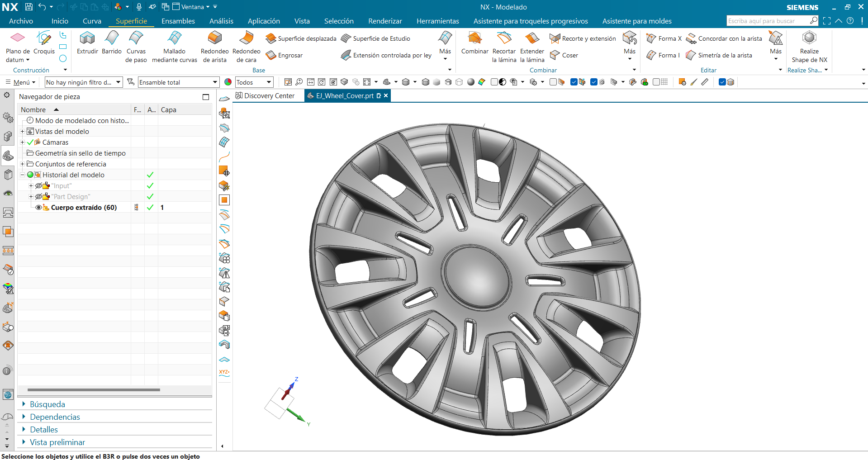
Task: Choose Recortar la lámina tool
Action: pyautogui.click(x=504, y=47)
